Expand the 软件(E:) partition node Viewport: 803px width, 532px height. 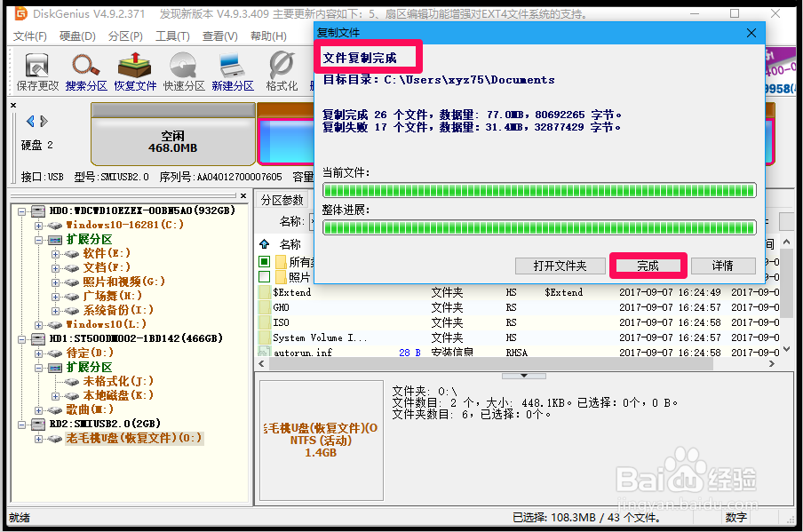click(55, 254)
